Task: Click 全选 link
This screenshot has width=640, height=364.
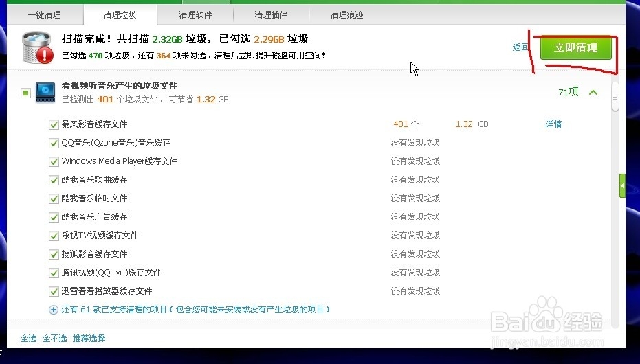Action: (29, 339)
